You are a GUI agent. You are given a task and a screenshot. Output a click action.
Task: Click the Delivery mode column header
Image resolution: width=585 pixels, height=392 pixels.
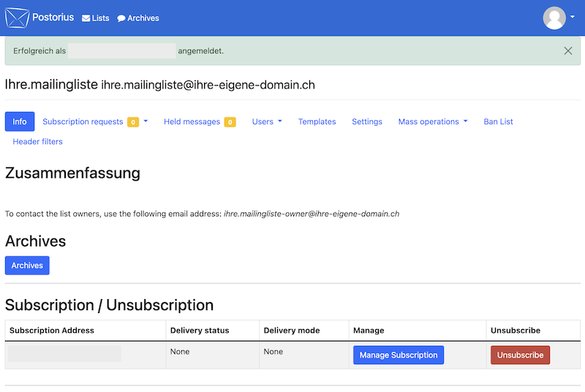291,331
